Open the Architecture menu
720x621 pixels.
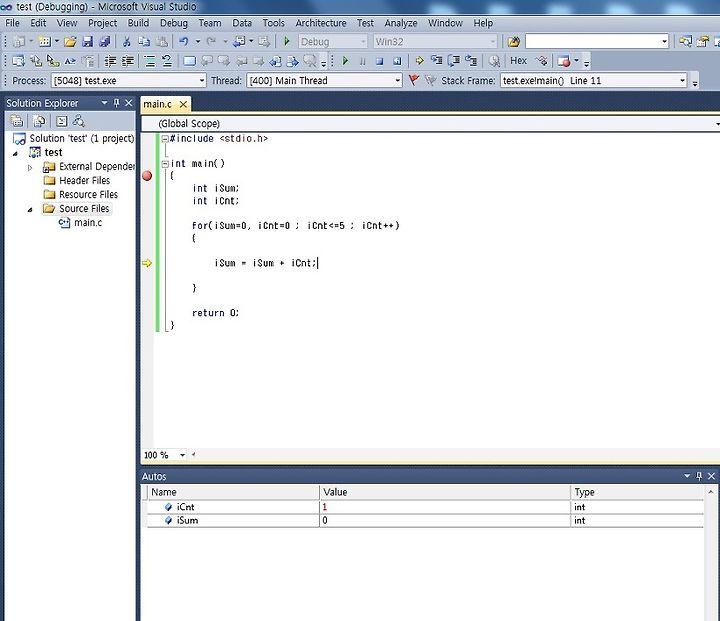[321, 23]
